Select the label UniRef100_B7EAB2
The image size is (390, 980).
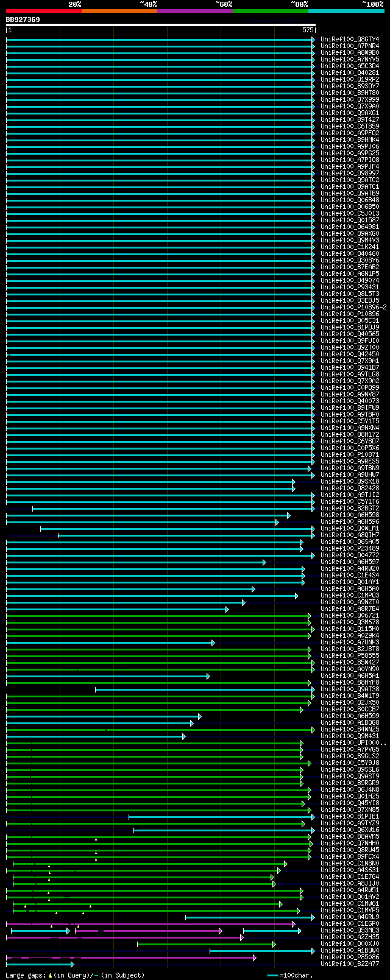click(x=350, y=267)
